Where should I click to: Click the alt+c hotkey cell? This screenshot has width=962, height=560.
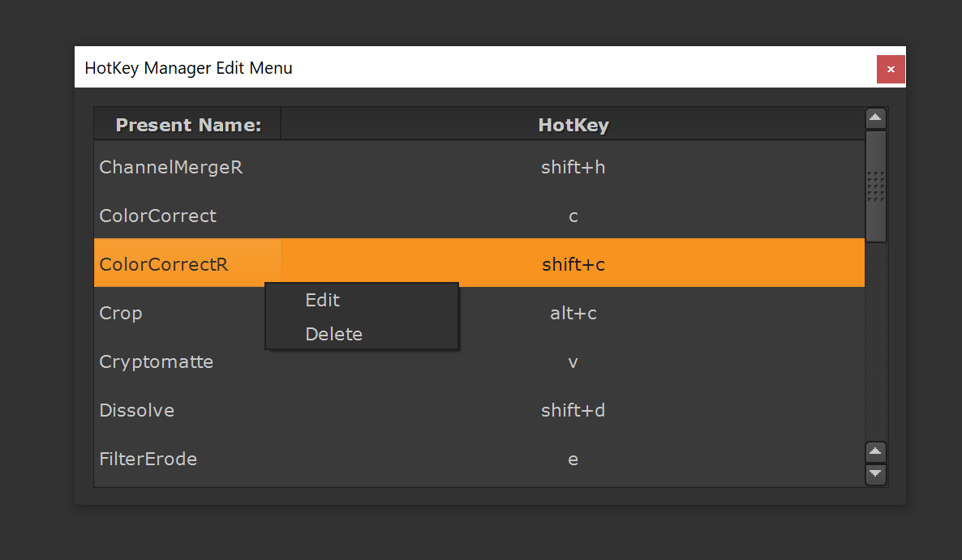point(573,313)
